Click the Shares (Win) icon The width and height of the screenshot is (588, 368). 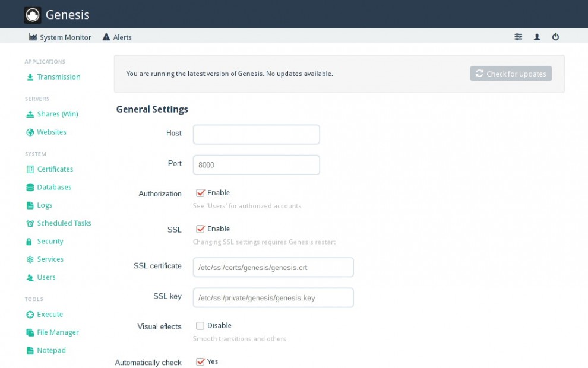(x=30, y=115)
